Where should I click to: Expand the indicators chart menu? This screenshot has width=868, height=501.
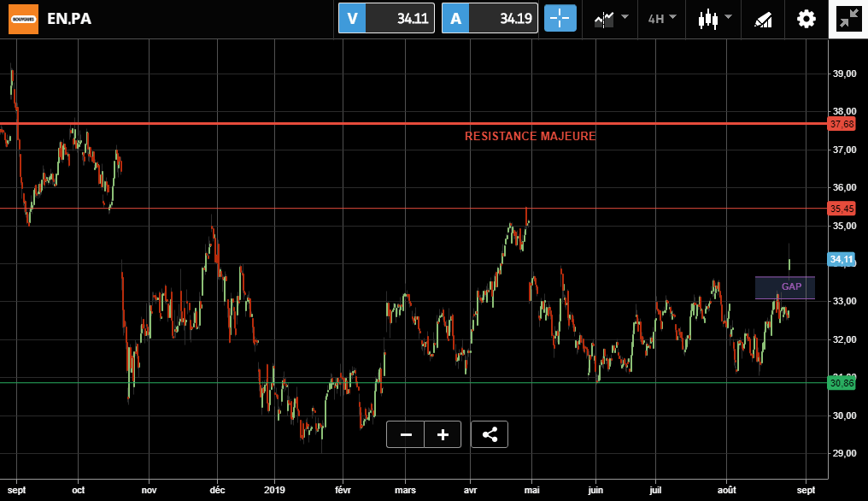point(611,20)
